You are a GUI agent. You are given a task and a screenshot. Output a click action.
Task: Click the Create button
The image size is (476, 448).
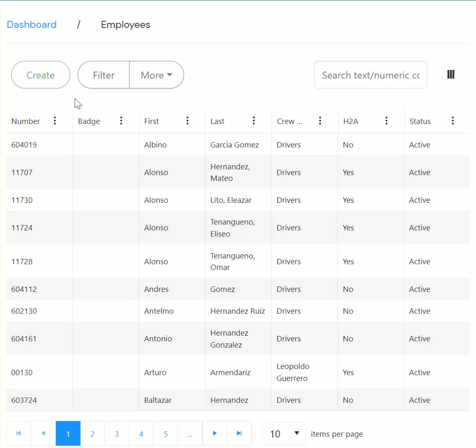40,75
